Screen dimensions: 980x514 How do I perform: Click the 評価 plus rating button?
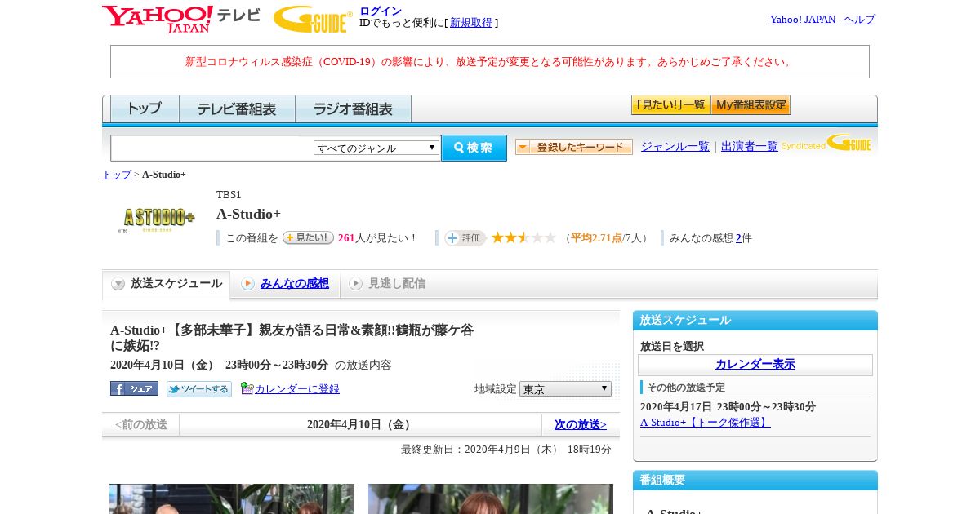[465, 238]
